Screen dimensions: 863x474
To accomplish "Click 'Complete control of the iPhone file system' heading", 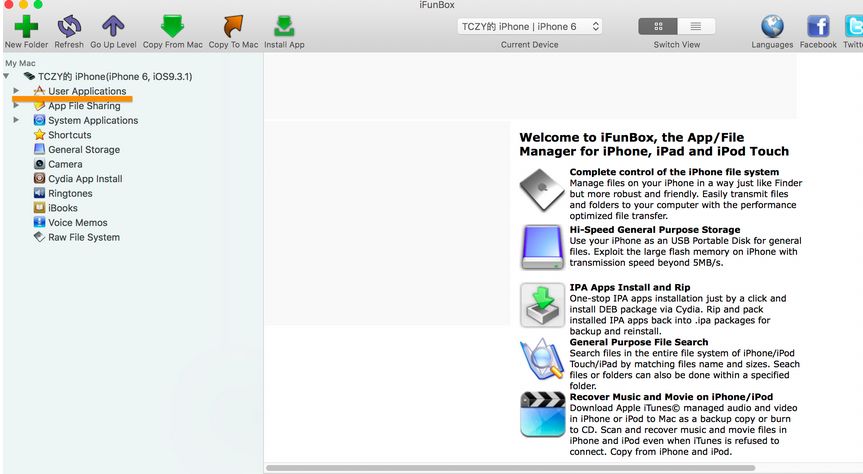I will click(x=674, y=172).
